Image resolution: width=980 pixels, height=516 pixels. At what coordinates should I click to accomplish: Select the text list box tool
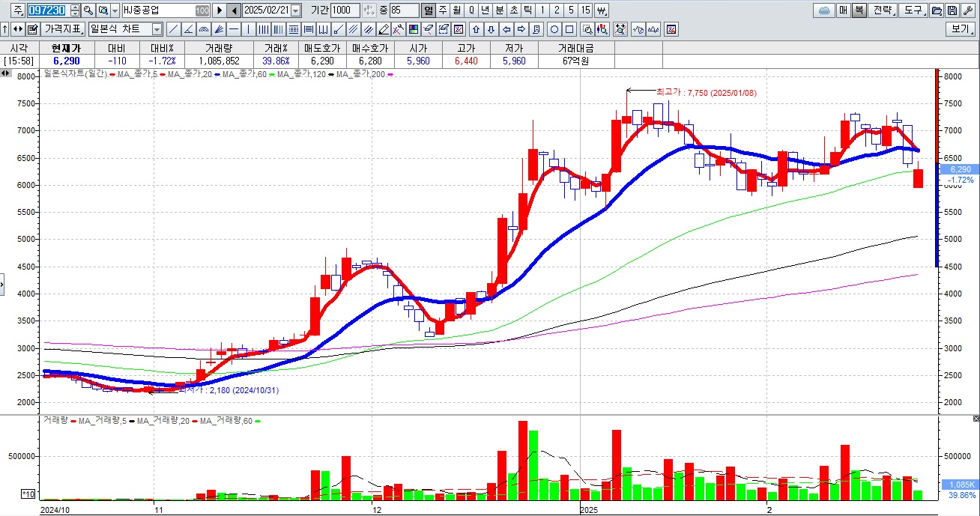294,29
